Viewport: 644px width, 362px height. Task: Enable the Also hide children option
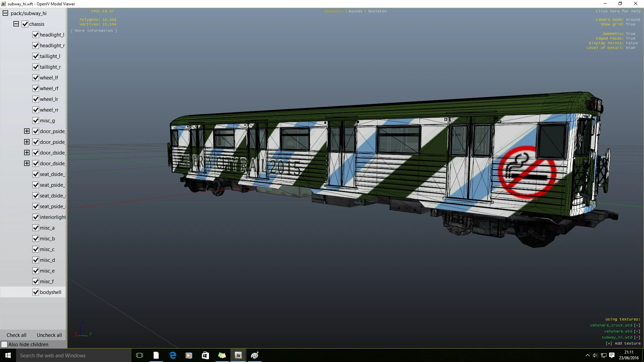5,344
